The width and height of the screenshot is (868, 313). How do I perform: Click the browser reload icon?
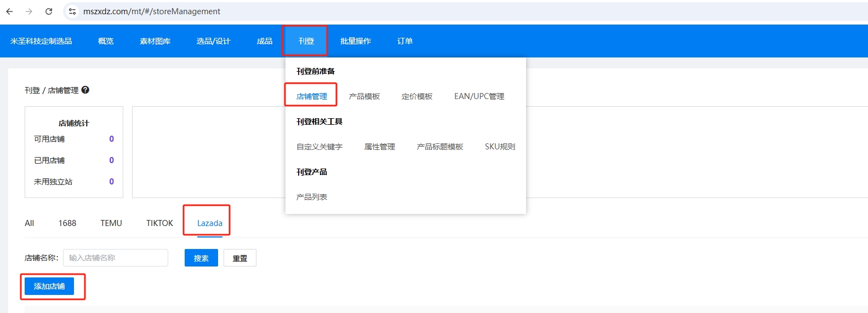pyautogui.click(x=49, y=11)
